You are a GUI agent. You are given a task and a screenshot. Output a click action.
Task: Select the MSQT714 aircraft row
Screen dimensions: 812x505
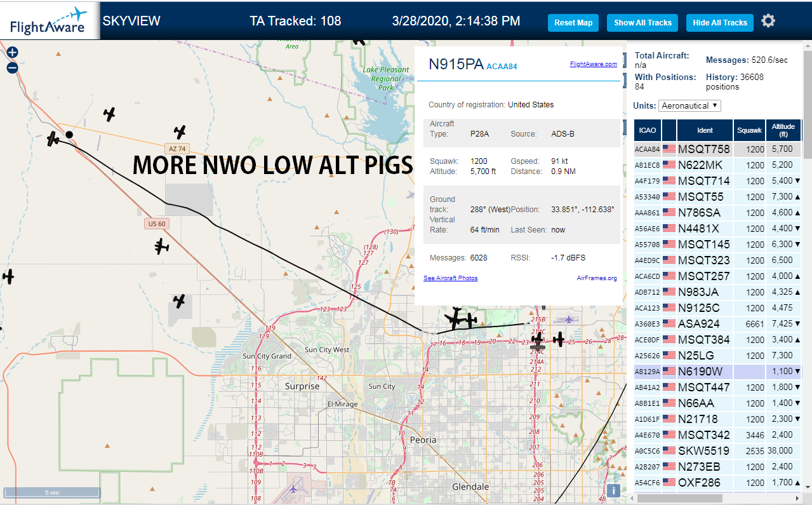click(x=717, y=181)
